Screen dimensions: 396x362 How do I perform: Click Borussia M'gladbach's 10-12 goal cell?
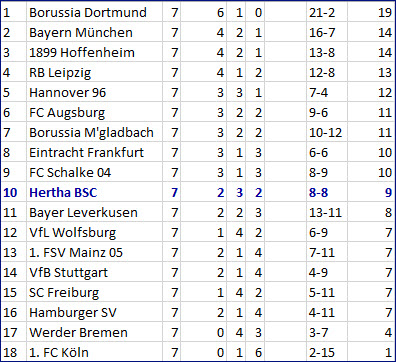(x=327, y=133)
